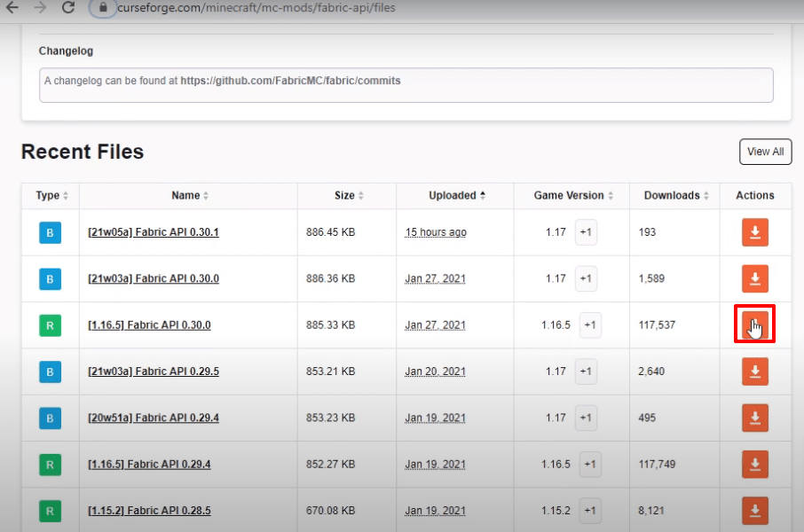Image resolution: width=804 pixels, height=532 pixels.
Task: Download [21w05a] Fabric API 0.30.1 file
Action: 755,232
